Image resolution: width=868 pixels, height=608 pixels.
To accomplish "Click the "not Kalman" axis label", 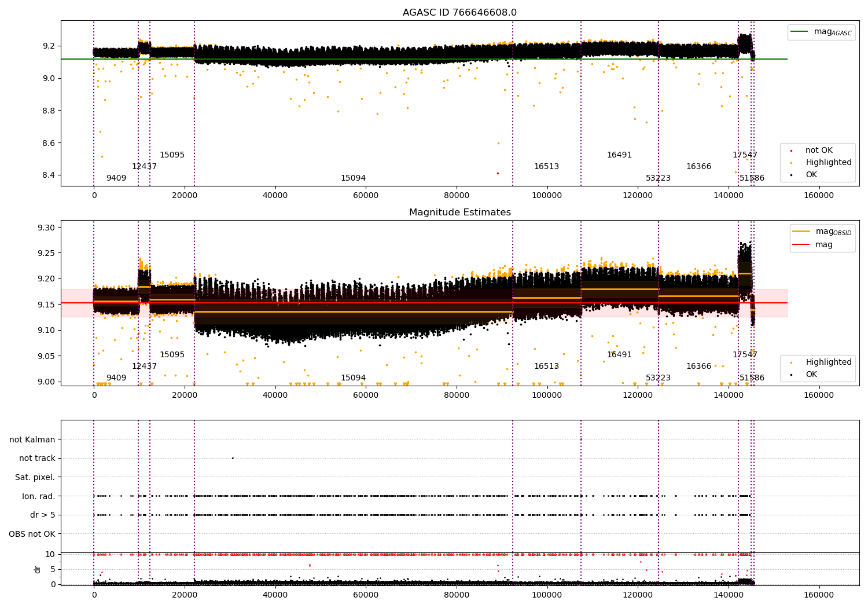I will pyautogui.click(x=32, y=439).
